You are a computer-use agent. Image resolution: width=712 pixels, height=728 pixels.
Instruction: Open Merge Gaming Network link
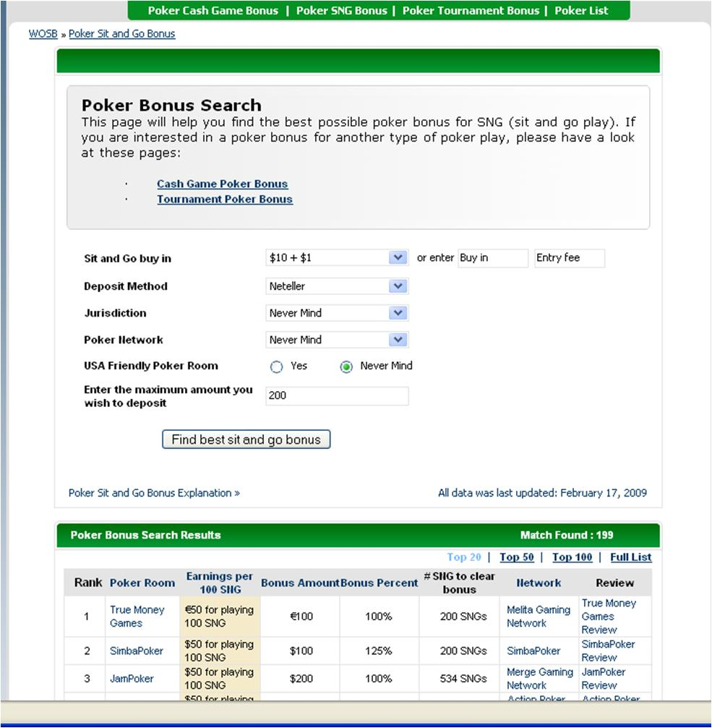540,679
